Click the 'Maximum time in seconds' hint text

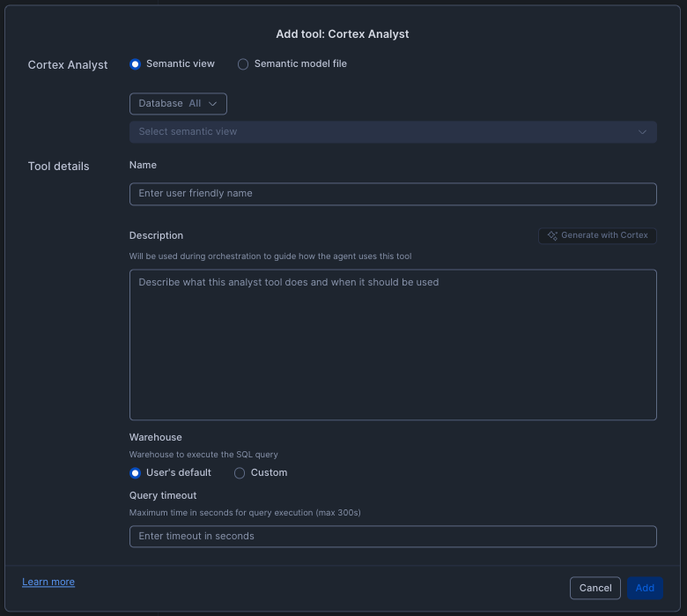pos(245,513)
